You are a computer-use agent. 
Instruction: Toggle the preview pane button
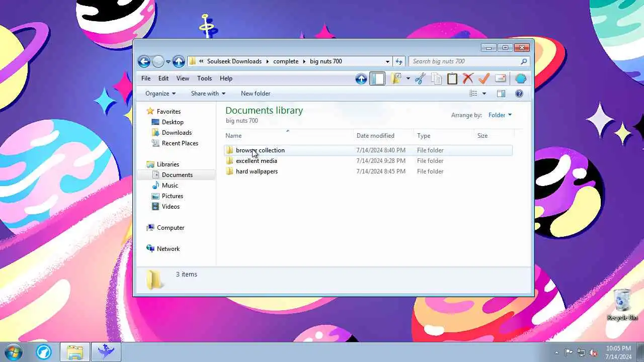click(x=501, y=94)
